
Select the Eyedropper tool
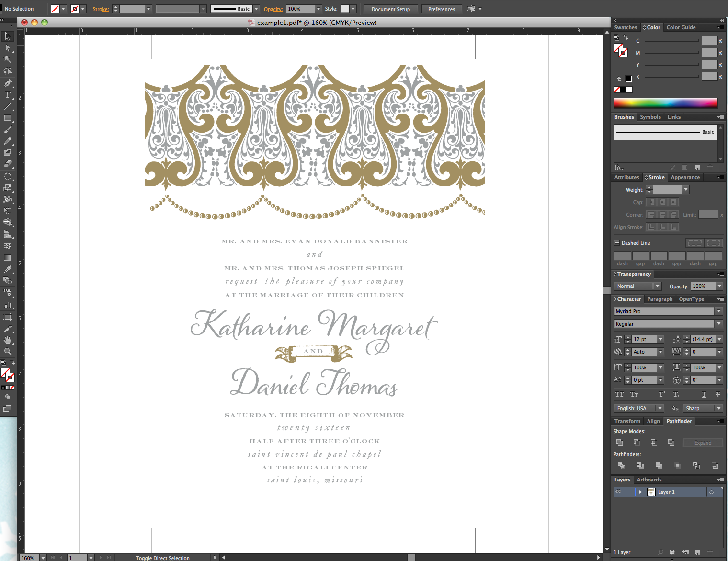pyautogui.click(x=8, y=270)
